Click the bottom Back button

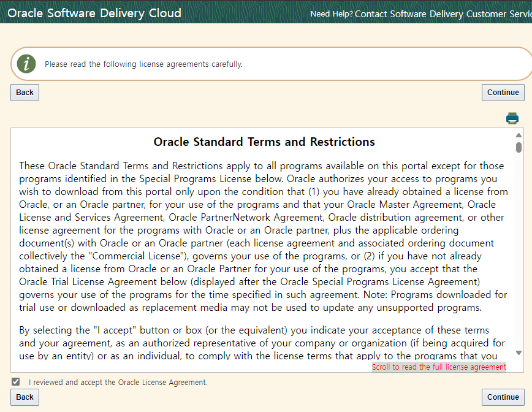[25, 397]
